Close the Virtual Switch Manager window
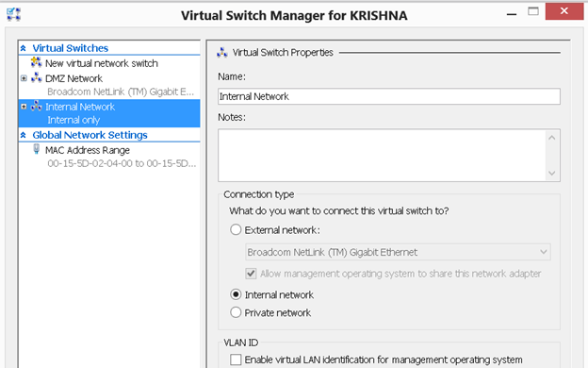Viewport: 588px width, 368px height. click(564, 11)
